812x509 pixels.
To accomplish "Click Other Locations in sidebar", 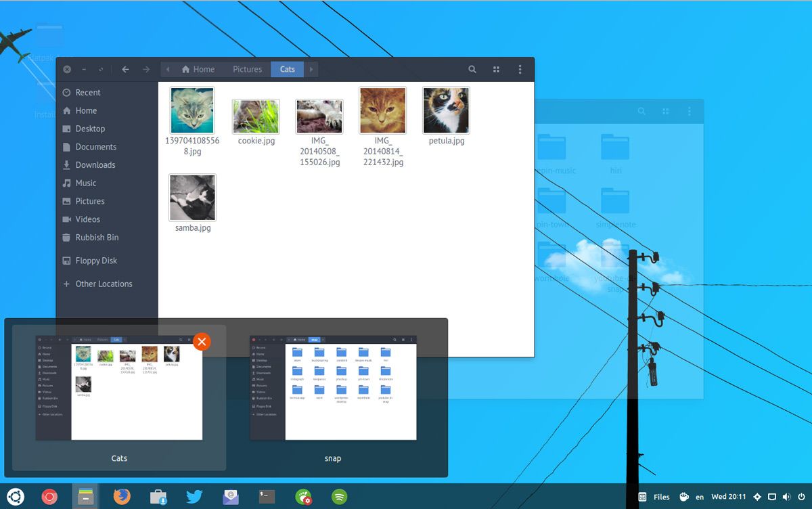I will (x=103, y=284).
